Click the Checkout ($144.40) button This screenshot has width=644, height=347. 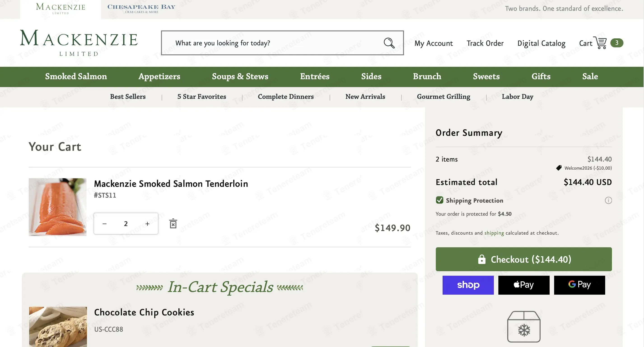[x=524, y=259]
